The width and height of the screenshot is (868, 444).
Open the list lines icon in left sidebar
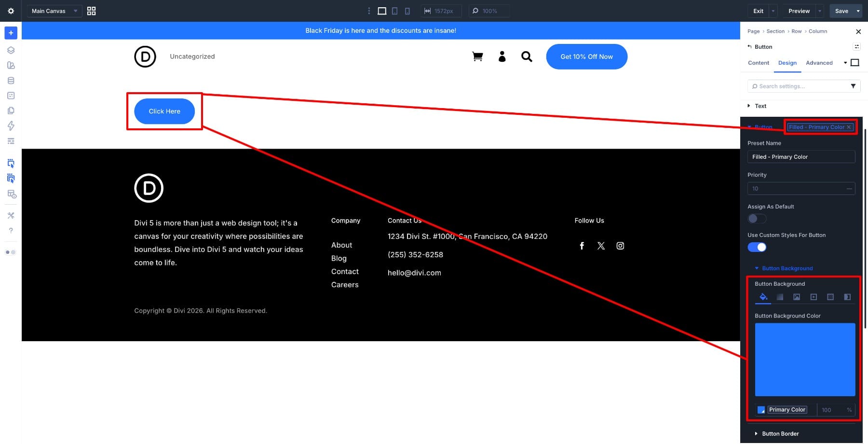point(11,141)
